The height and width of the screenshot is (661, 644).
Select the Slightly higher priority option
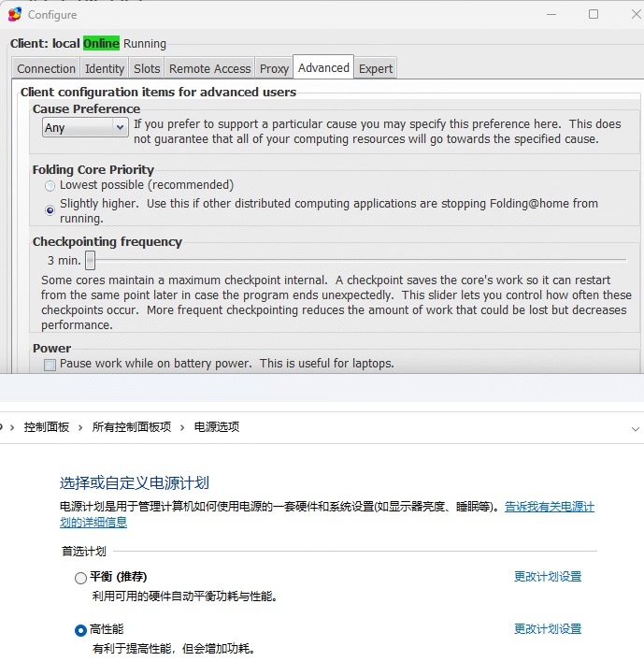50,210
